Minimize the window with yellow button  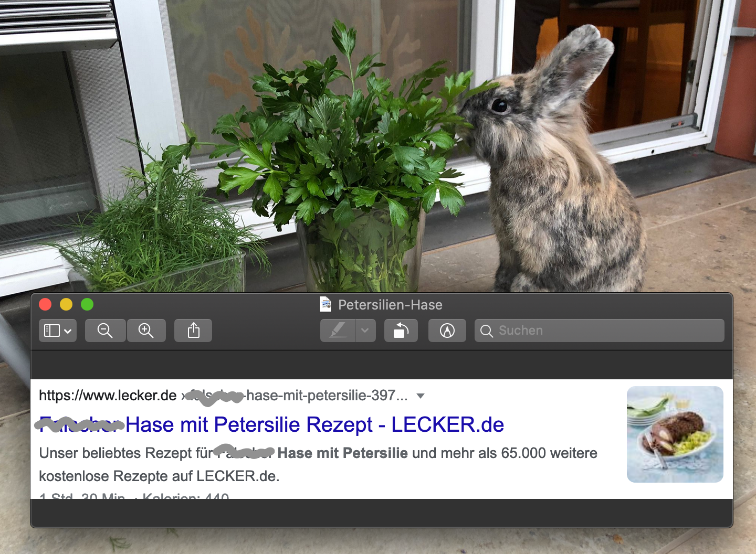pos(66,304)
